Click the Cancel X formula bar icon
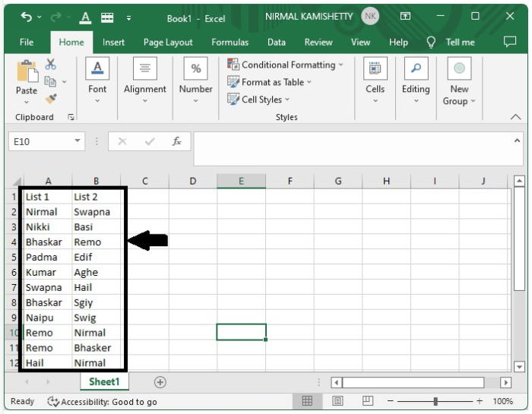The image size is (532, 414). [122, 141]
